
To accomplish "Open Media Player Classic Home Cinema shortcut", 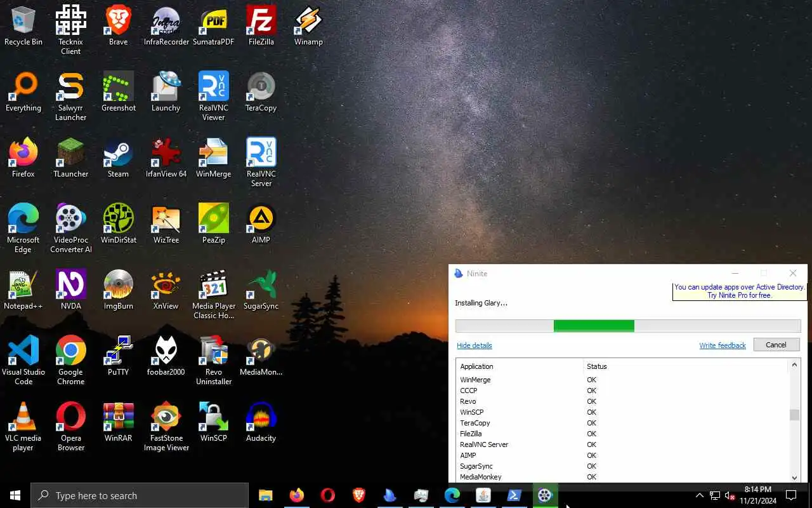I will click(x=213, y=294).
